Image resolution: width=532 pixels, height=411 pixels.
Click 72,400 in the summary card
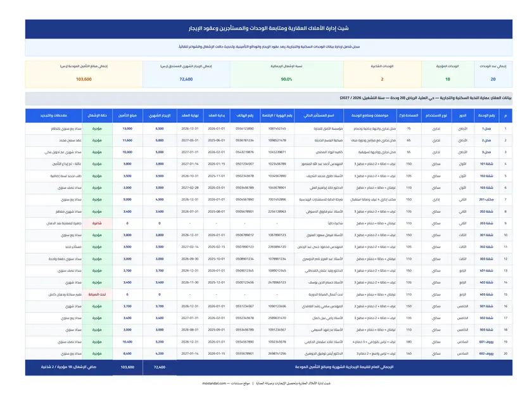coord(186,79)
